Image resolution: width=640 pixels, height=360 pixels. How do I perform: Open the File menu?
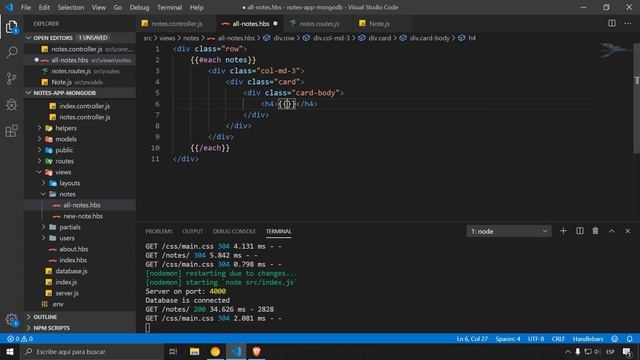[x=26, y=7]
